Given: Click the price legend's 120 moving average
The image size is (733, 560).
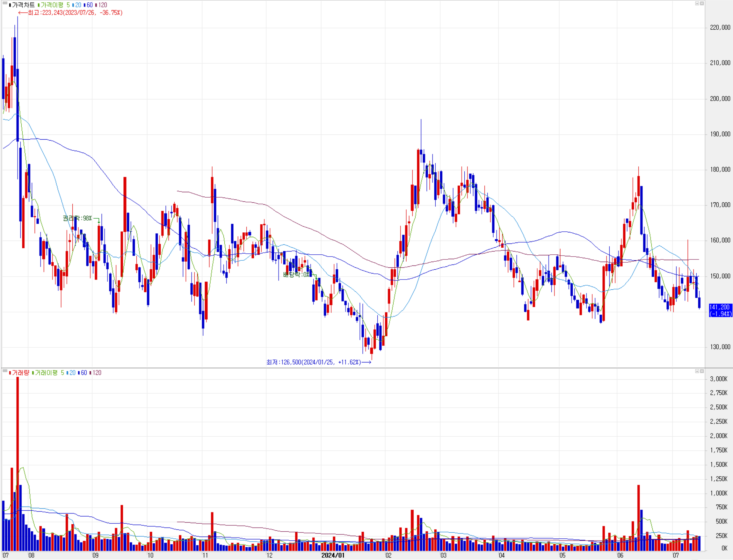Looking at the screenshot, I should click(102, 5).
